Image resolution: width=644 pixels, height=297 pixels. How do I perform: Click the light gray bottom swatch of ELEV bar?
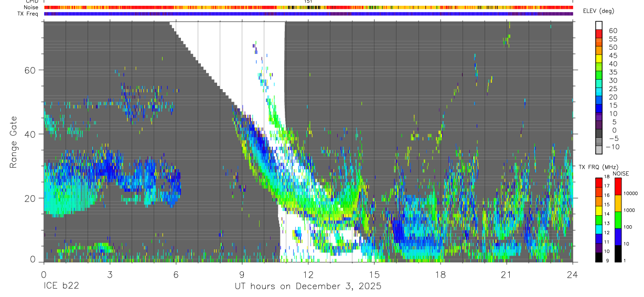click(599, 149)
